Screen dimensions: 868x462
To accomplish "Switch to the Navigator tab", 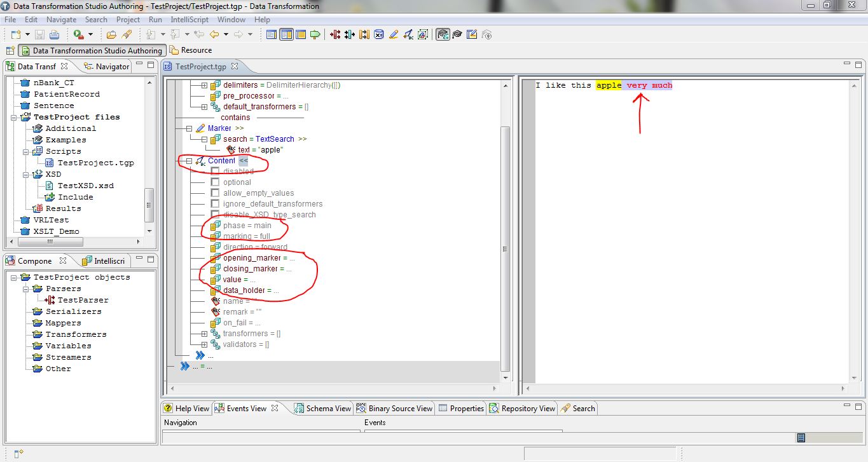I will (107, 66).
